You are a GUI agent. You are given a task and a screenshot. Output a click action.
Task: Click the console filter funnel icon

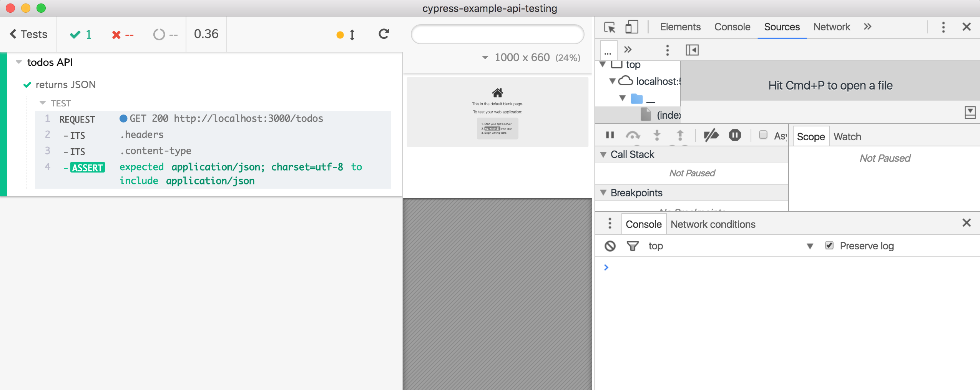pyautogui.click(x=632, y=246)
